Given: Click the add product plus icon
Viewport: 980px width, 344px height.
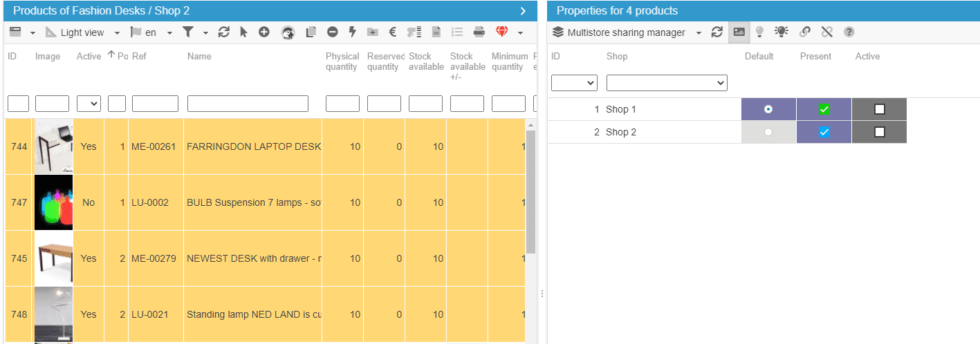Looking at the screenshot, I should pos(264,32).
